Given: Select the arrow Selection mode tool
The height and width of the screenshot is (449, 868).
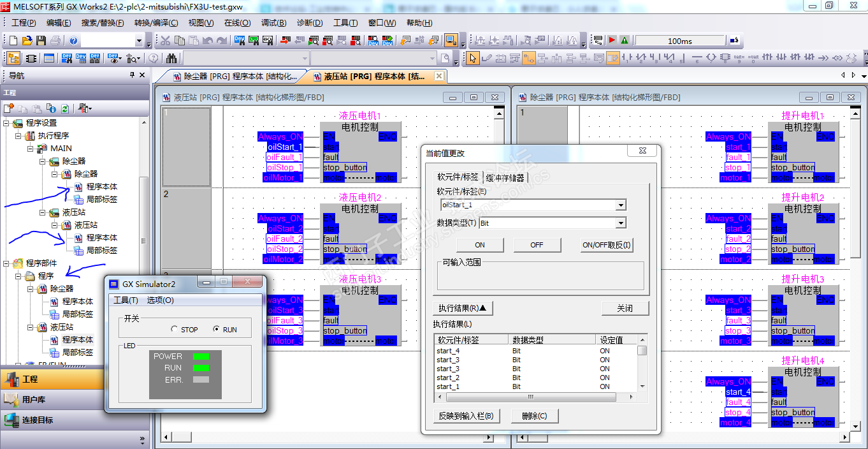Looking at the screenshot, I should pyautogui.click(x=472, y=58).
